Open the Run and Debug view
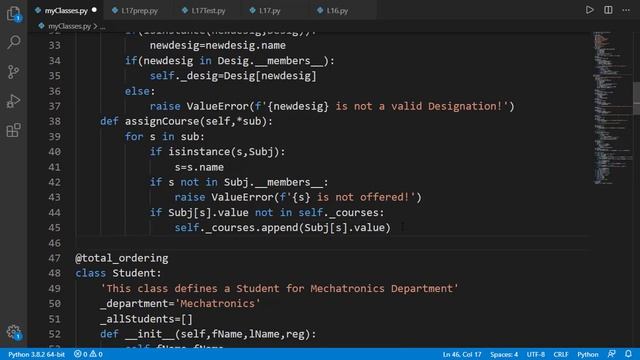The image size is (640, 360). coord(13,101)
